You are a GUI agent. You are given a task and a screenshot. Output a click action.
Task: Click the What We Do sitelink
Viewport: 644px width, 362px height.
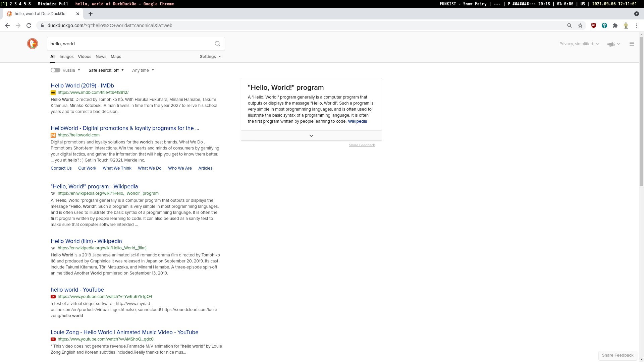(150, 168)
